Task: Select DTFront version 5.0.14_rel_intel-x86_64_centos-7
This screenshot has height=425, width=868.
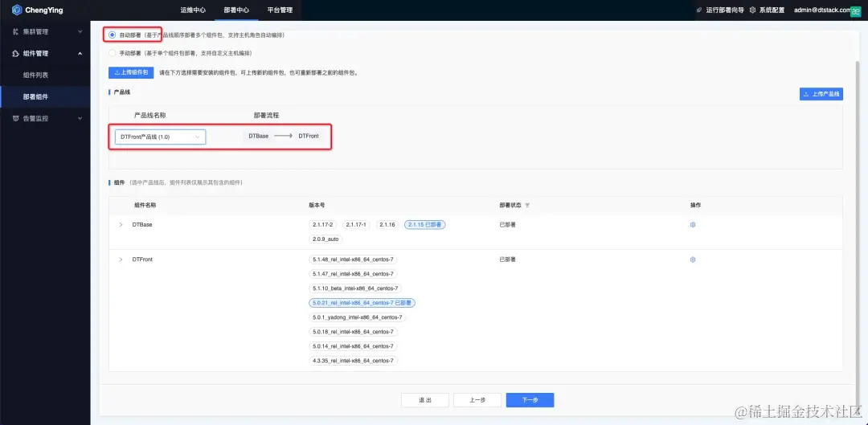Action: pos(353,346)
